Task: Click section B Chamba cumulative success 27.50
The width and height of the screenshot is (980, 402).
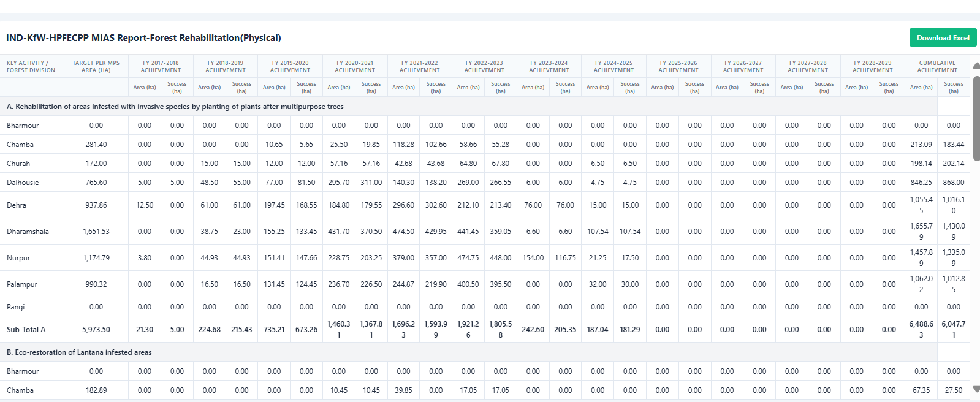Action: (954, 390)
